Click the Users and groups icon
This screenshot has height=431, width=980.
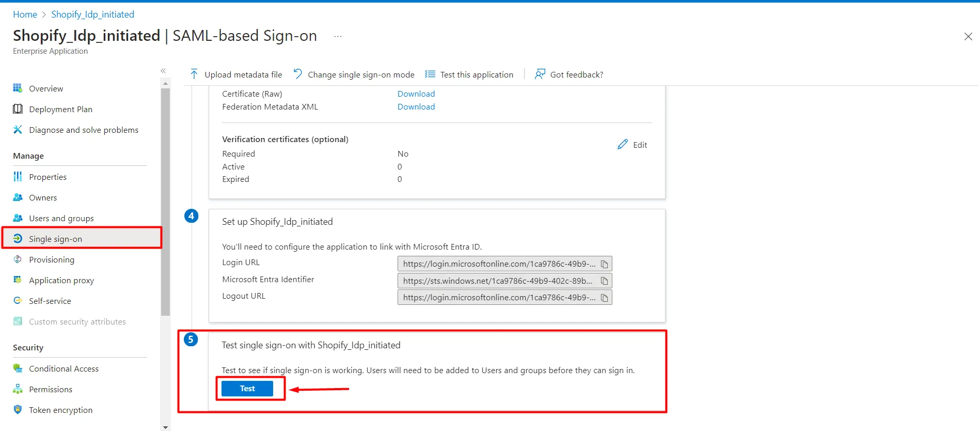click(18, 218)
